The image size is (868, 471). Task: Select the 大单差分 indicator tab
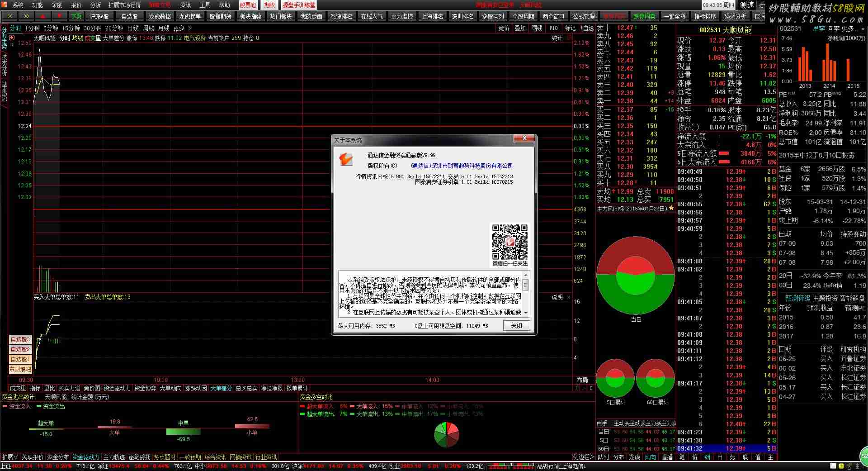tap(221, 388)
